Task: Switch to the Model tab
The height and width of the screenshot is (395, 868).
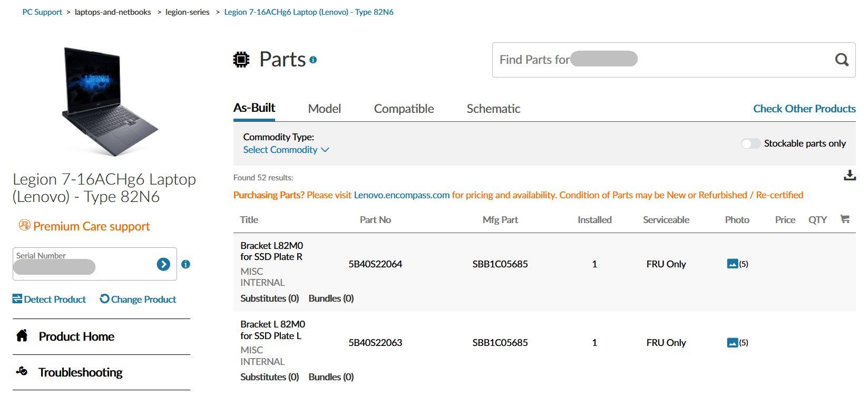Action: point(324,109)
